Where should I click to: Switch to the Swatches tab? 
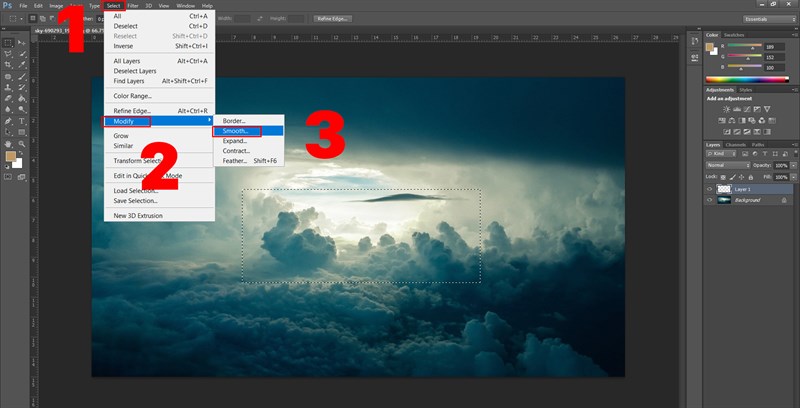(x=736, y=34)
